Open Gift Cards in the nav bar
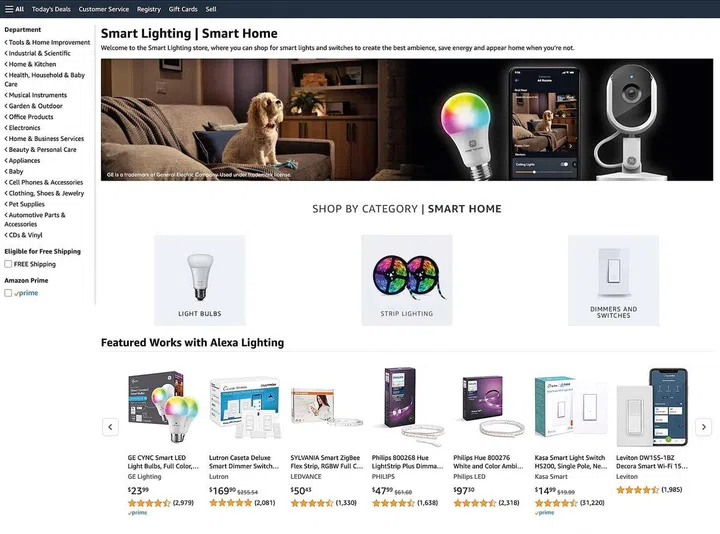This screenshot has height=534, width=720. (x=183, y=9)
